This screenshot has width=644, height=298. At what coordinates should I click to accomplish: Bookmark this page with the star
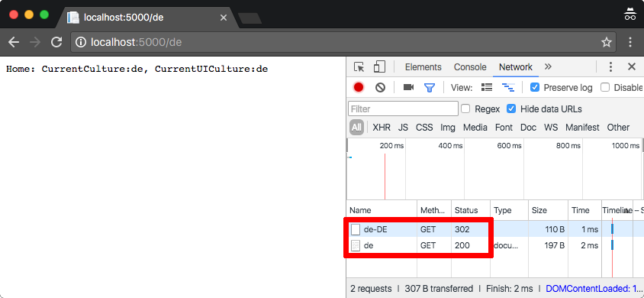click(606, 42)
